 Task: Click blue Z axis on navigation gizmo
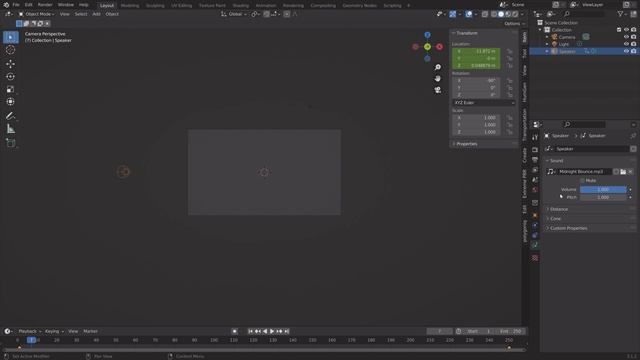pos(427,35)
